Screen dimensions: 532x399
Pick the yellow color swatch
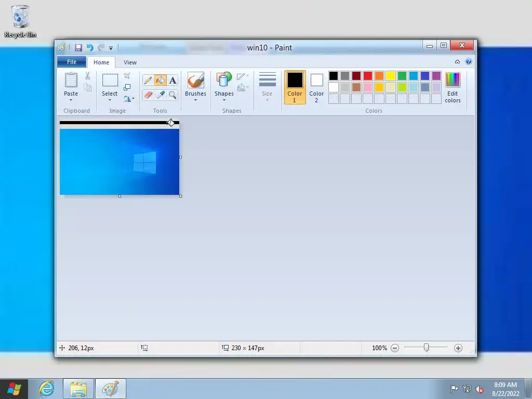pos(391,76)
